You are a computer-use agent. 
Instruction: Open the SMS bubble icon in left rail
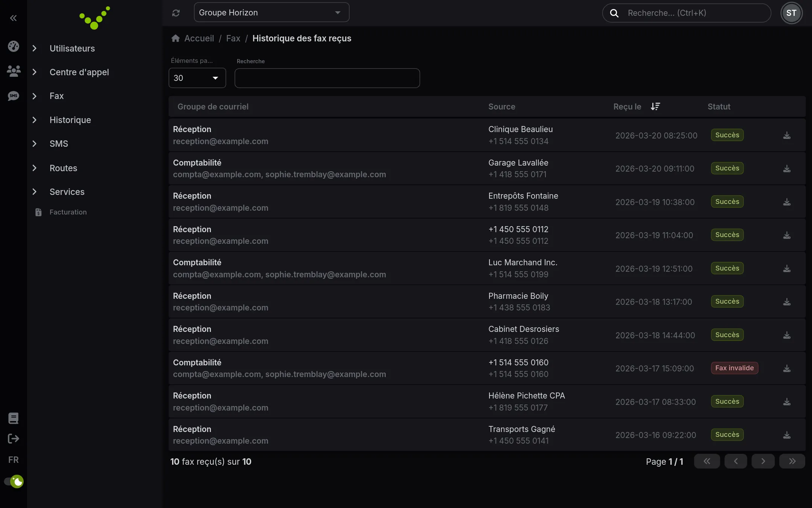(14, 96)
